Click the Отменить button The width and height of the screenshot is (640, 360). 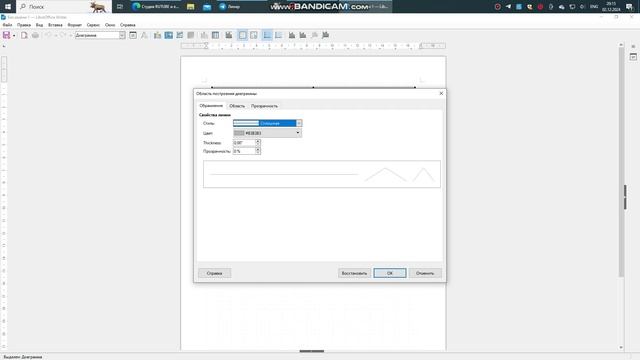click(425, 273)
